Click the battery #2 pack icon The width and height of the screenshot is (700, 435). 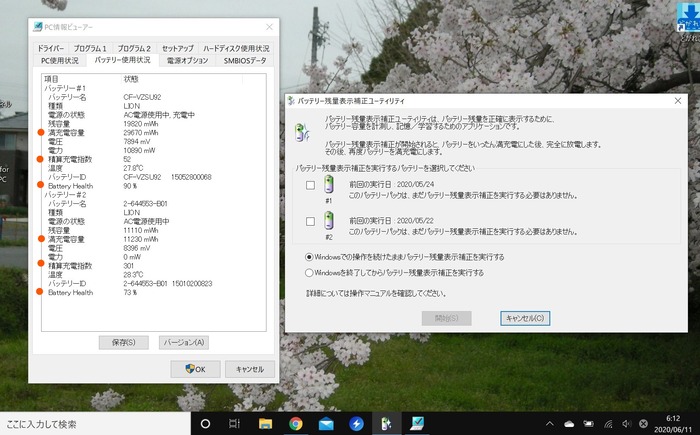329,221
